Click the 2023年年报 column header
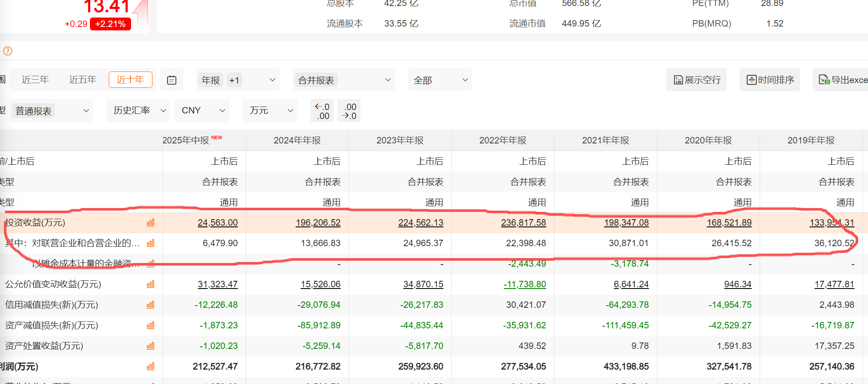The image size is (868, 384). coord(400,140)
